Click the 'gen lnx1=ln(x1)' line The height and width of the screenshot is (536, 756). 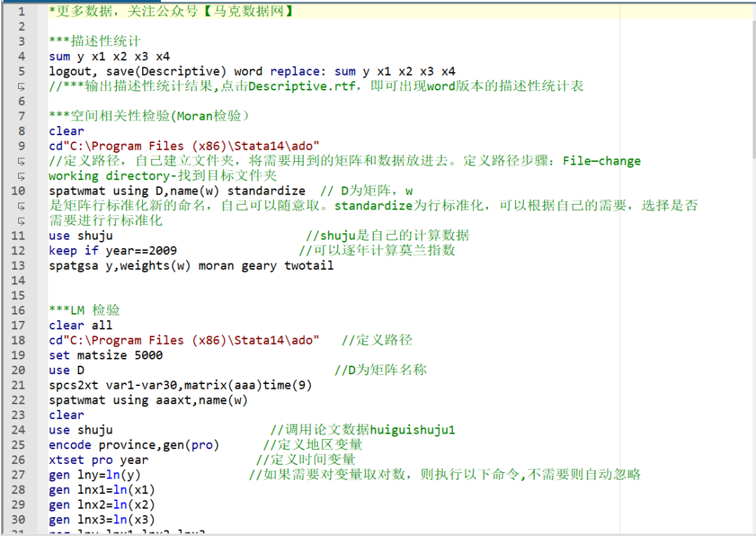[x=102, y=490]
